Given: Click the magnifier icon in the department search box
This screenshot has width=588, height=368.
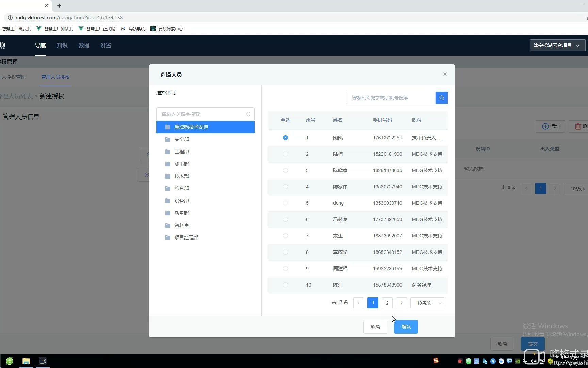Looking at the screenshot, I should pyautogui.click(x=248, y=114).
